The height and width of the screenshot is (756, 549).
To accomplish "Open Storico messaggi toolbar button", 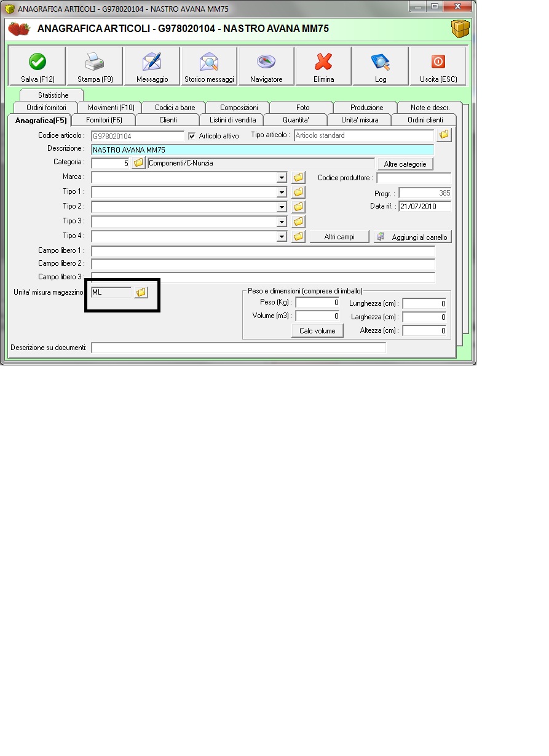I will click(x=209, y=66).
